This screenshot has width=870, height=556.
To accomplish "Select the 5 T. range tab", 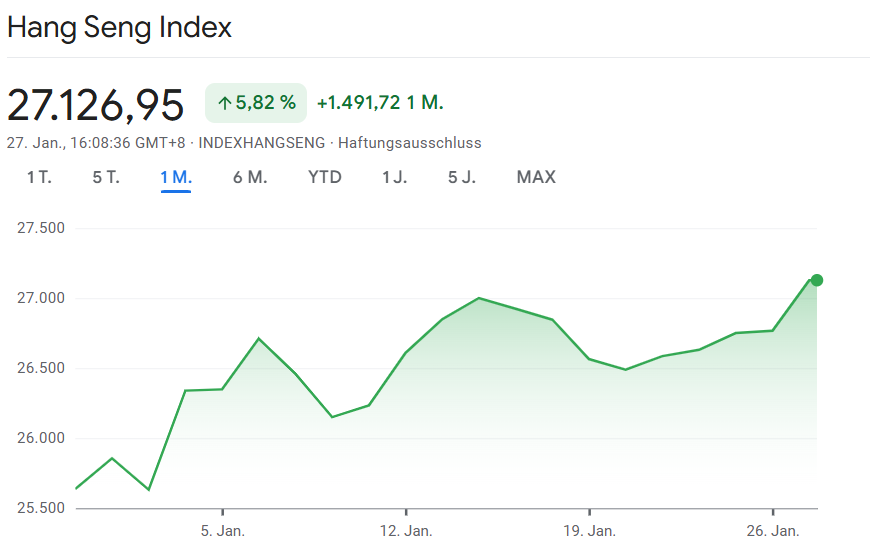I will click(x=106, y=178).
